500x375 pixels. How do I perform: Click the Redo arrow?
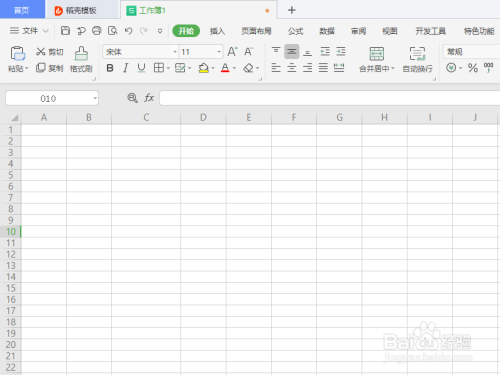[x=144, y=31]
